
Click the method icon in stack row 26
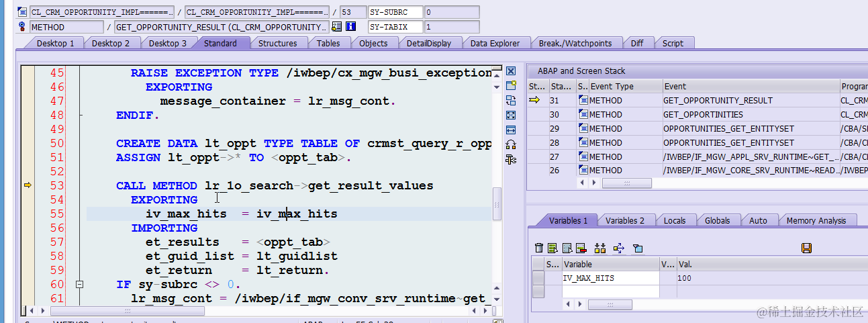583,171
